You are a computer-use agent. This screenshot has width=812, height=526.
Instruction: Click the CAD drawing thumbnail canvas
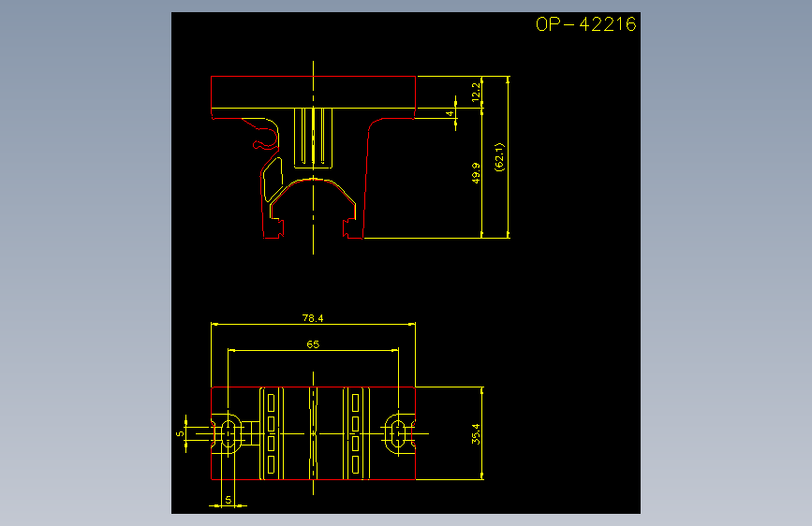(406, 263)
